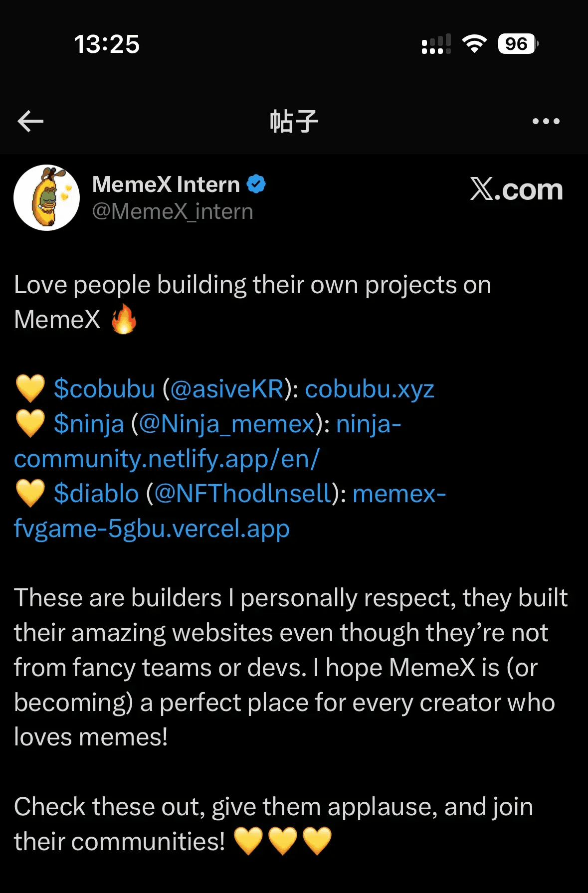588x893 pixels.
Task: Tap the MemeX Intern profile avatar
Action: 47,198
